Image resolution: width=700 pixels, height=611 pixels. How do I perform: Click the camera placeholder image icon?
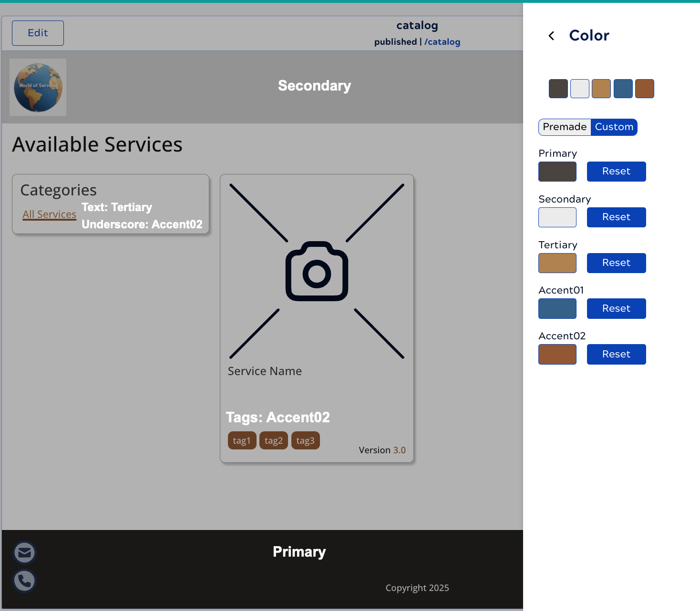click(316, 272)
